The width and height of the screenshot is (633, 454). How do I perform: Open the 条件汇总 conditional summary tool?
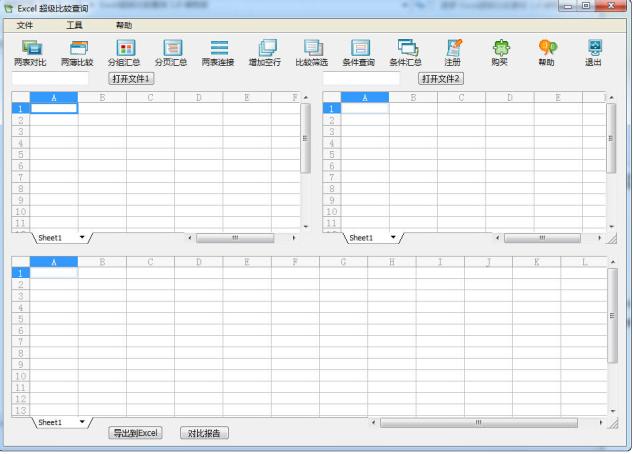coord(406,53)
